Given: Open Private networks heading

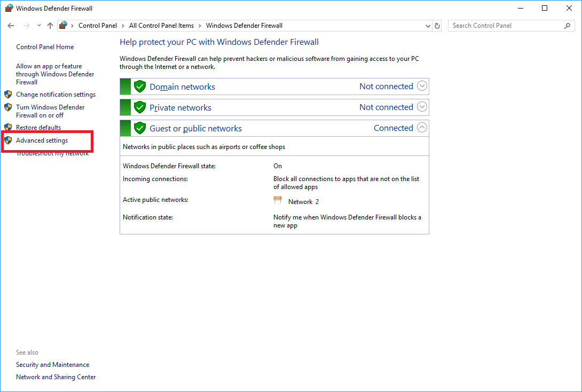Looking at the screenshot, I should (180, 107).
